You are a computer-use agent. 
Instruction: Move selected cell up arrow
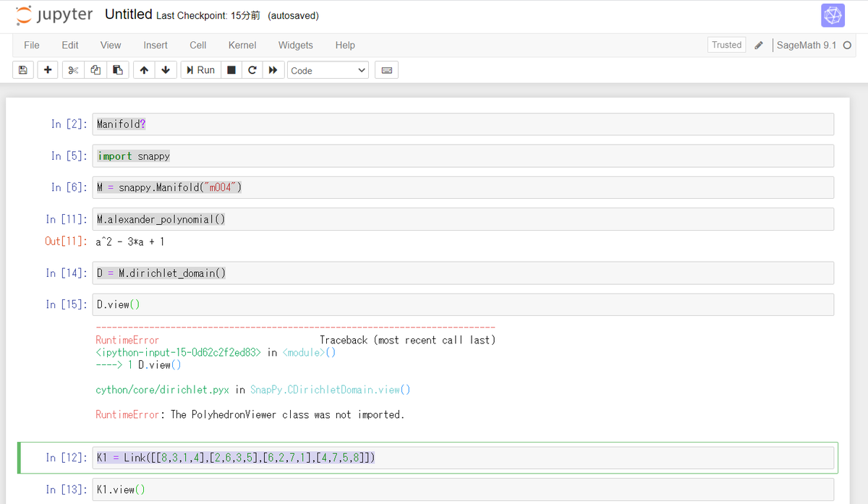pos(144,70)
